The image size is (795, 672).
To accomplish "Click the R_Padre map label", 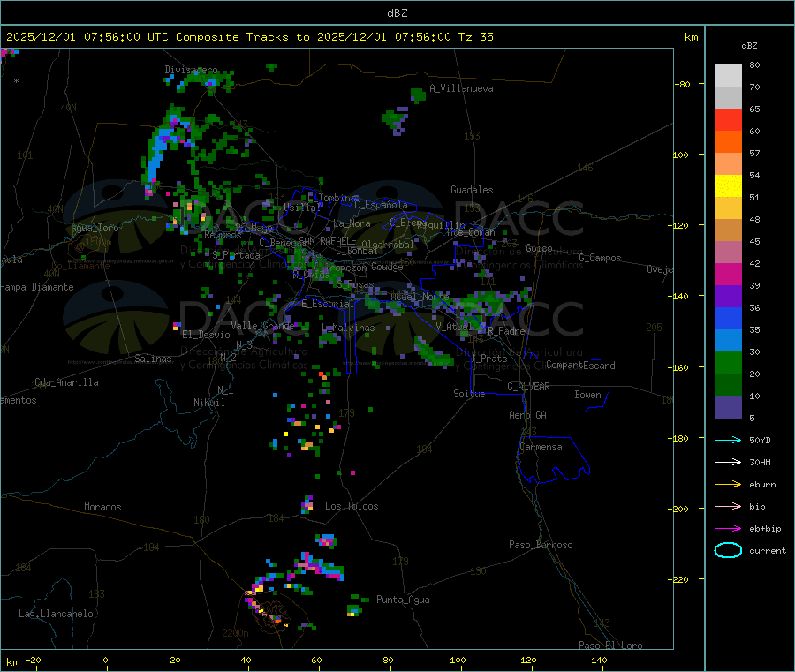I will [506, 331].
